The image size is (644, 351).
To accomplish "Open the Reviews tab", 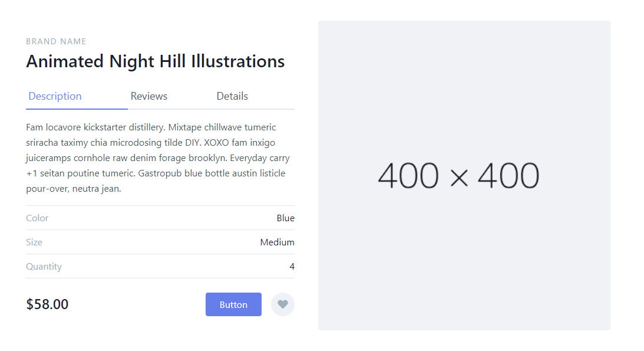I will tap(149, 96).
